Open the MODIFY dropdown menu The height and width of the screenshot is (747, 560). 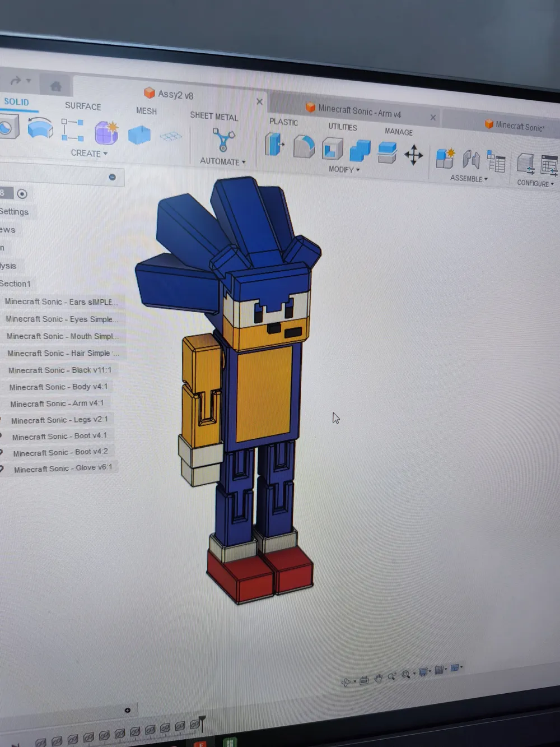pos(344,169)
